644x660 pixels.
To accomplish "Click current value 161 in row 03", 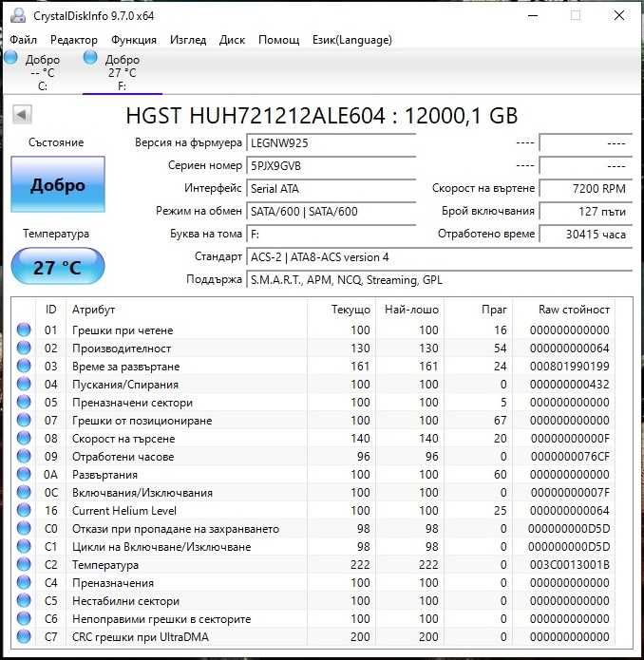I will 360,367.
